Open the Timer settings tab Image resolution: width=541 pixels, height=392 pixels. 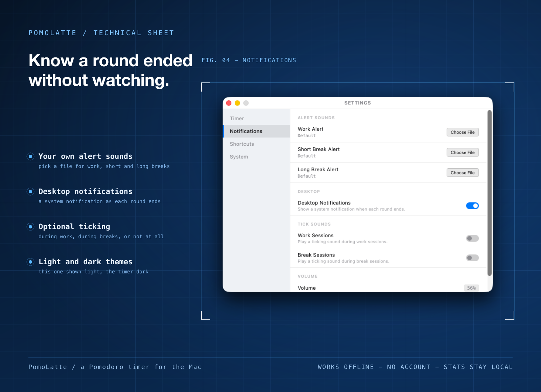coord(257,119)
